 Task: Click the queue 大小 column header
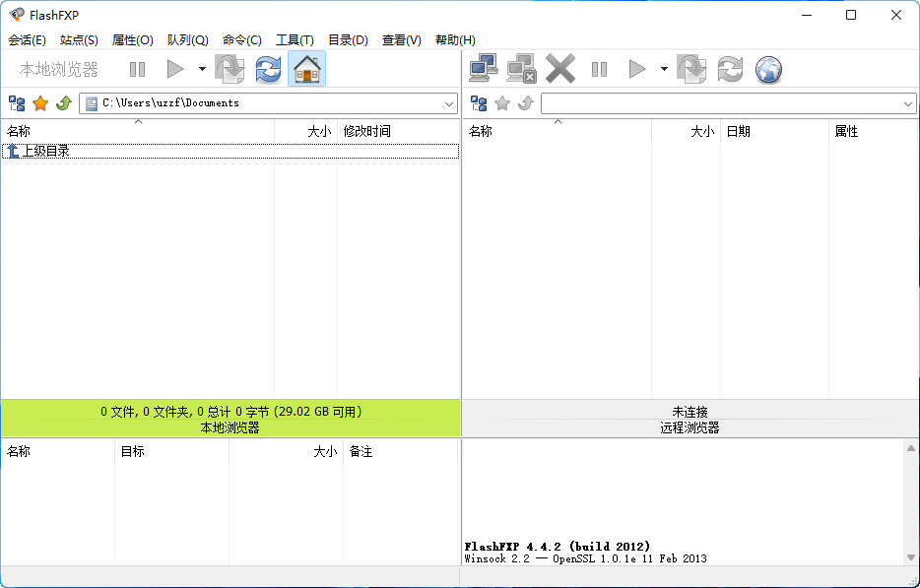coord(287,451)
